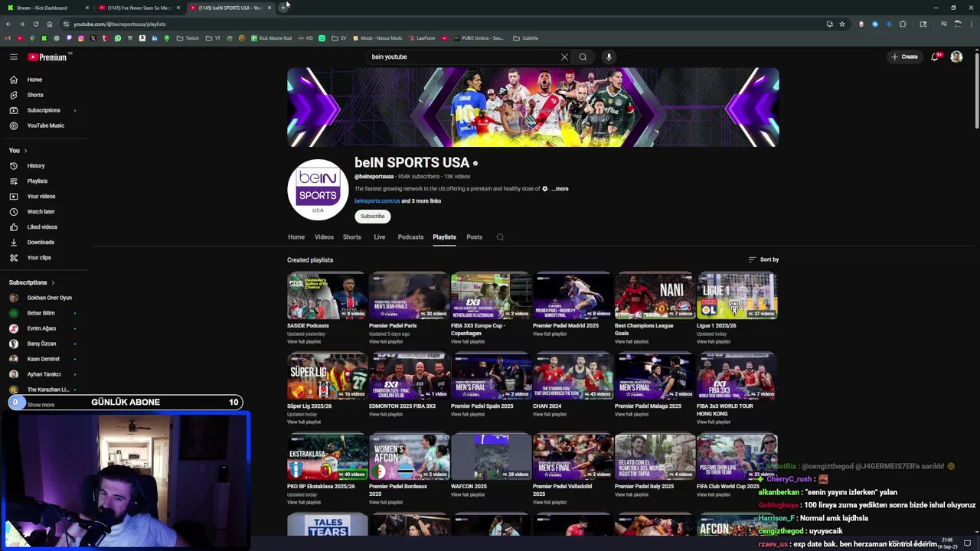
Task: Open the Chrome extensions puzzle icon
Action: pos(903,24)
